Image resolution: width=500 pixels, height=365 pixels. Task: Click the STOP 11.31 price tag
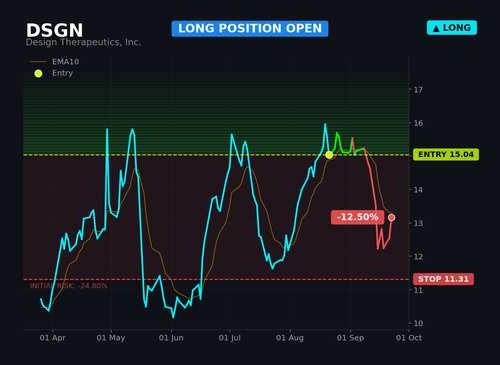(x=443, y=279)
